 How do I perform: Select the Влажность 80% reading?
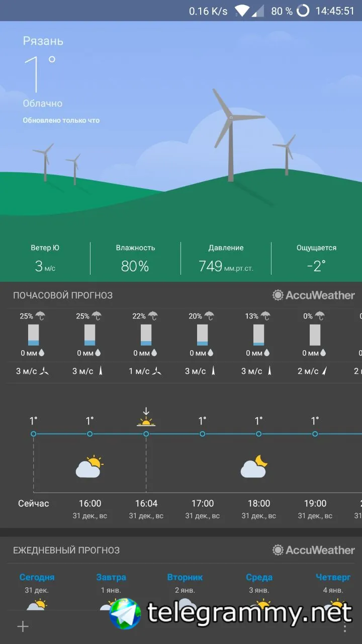pos(135,258)
